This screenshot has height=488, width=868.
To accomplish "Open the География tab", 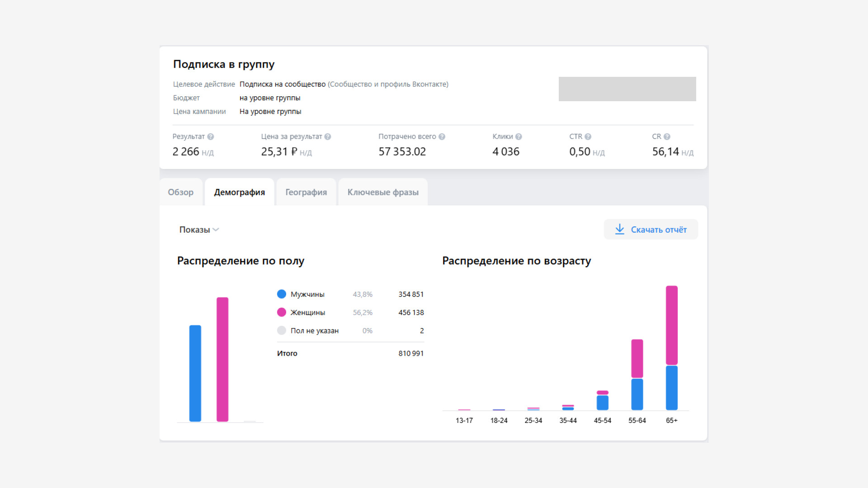I will tap(306, 192).
